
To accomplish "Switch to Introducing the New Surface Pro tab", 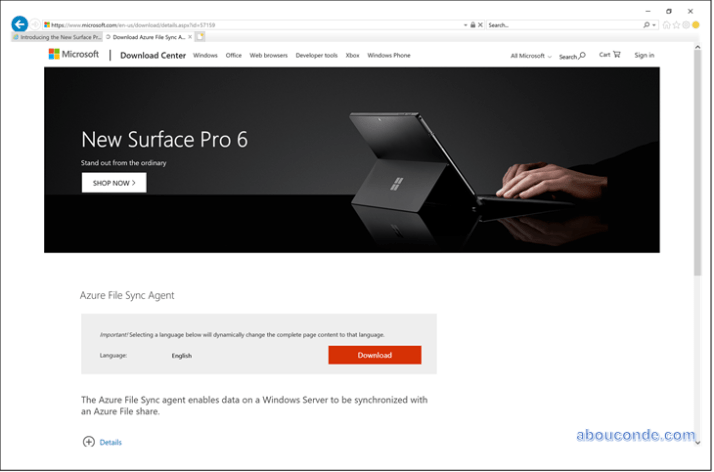I will point(57,37).
